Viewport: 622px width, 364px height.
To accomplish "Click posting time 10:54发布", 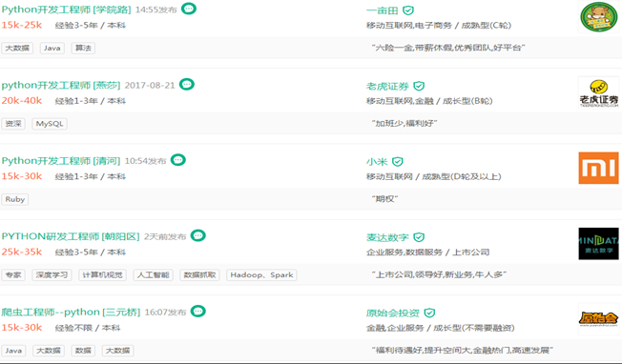I will (x=145, y=161).
